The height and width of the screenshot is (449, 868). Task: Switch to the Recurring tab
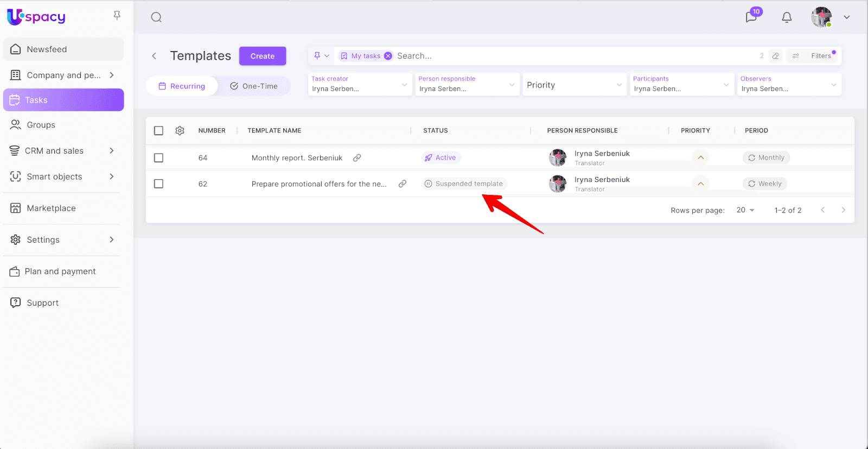point(182,86)
